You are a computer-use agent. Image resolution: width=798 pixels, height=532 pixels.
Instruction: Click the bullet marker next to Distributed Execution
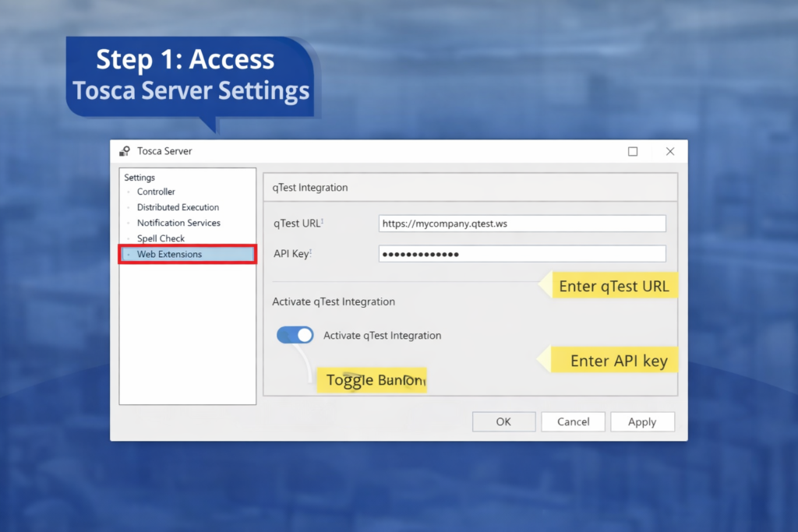click(x=128, y=207)
